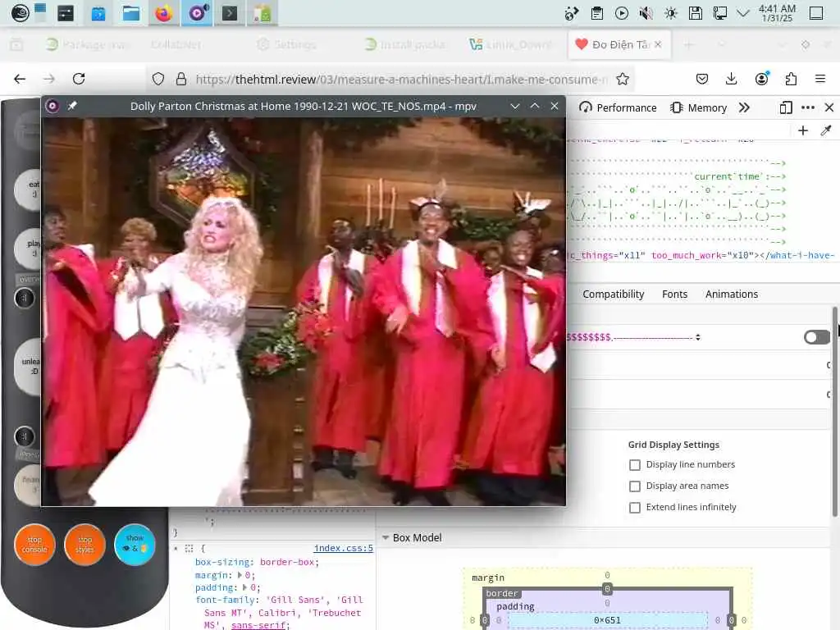Image resolution: width=840 pixels, height=630 pixels.
Task: Toggle responsive design mode icon
Action: [x=786, y=107]
